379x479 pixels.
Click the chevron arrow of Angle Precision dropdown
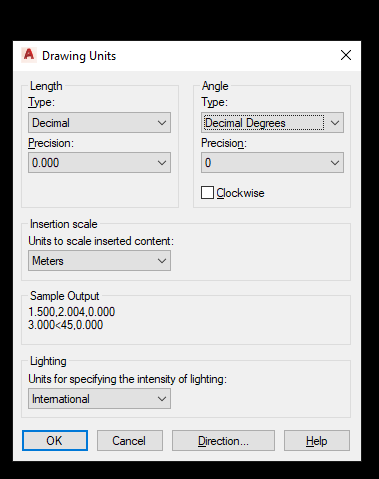point(335,163)
